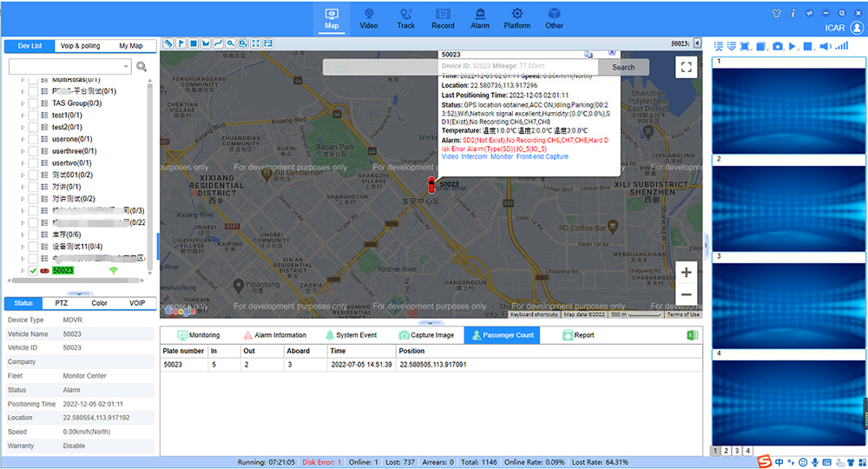Check the test2(0/1) checkbox

tap(33, 128)
